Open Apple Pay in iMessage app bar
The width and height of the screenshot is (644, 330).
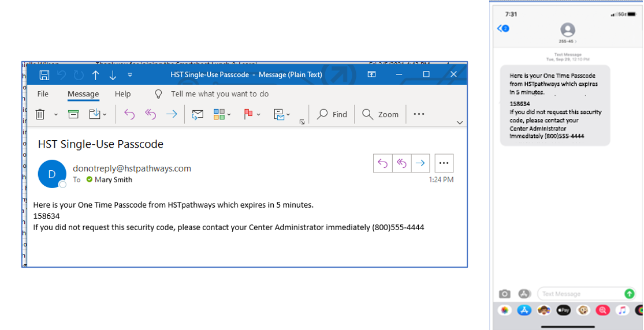[563, 310]
